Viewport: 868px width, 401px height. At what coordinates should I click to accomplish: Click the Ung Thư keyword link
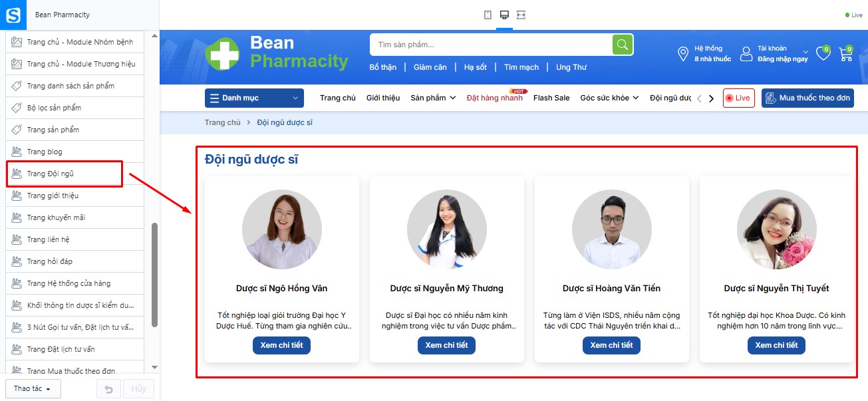pos(571,67)
